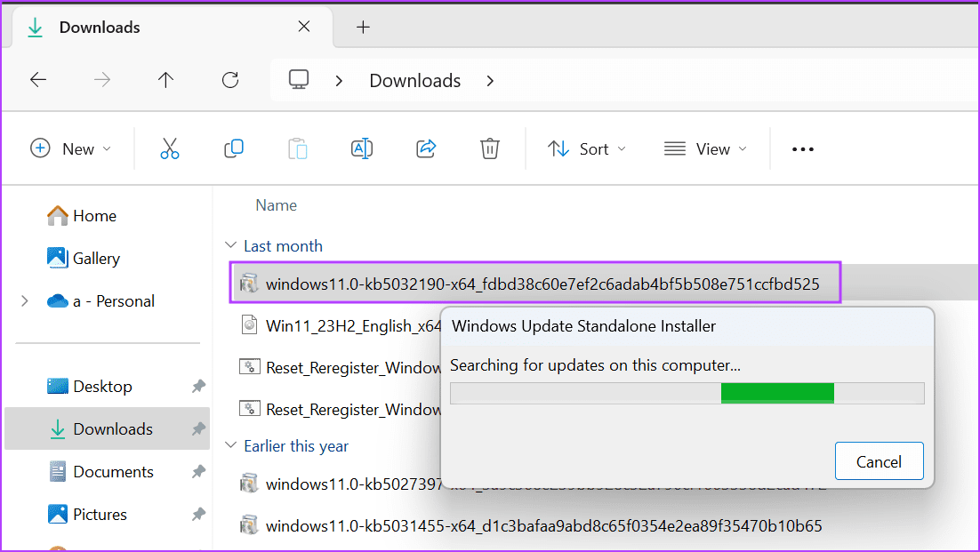The height and width of the screenshot is (552, 980).
Task: Select the Win11_23H2_English_x64 file
Action: 340,325
